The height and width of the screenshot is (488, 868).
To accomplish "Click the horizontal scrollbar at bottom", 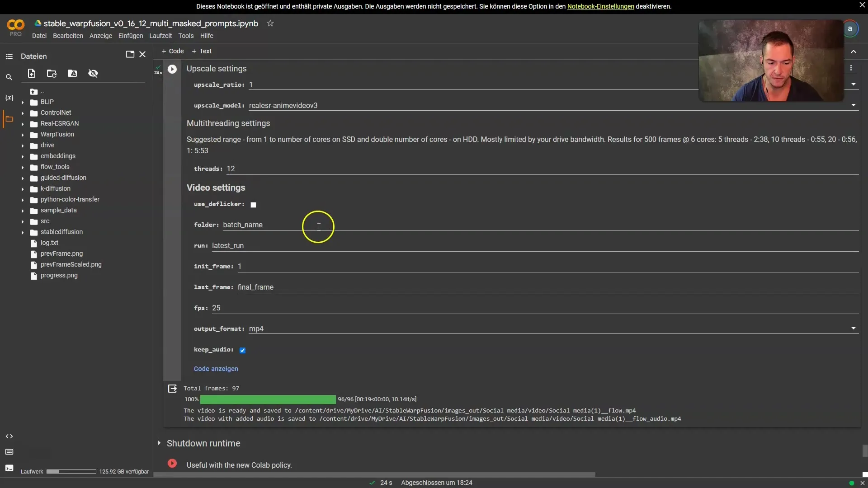I will [x=374, y=474].
